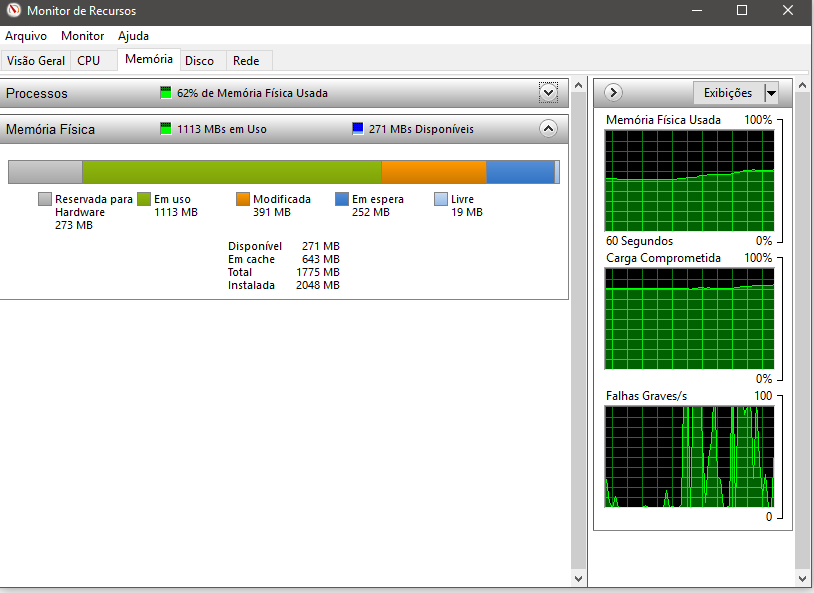Click the blue standby segment of memory bar
The width and height of the screenshot is (814, 593).
520,172
